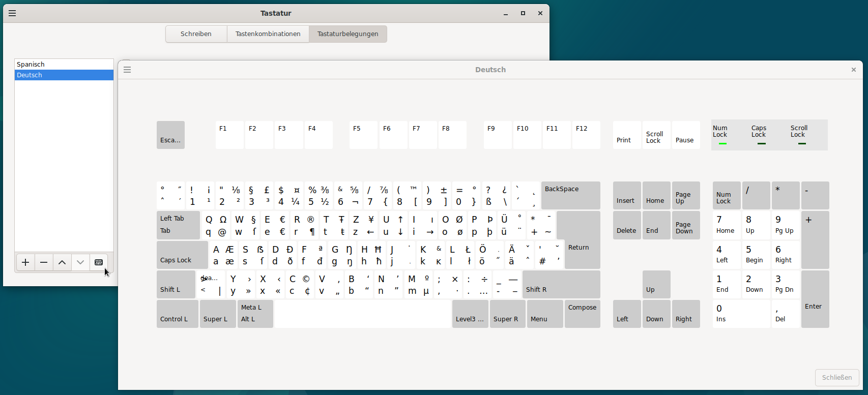This screenshot has height=395, width=868.
Task: Select Spanisch in the layout list
Action: point(64,64)
